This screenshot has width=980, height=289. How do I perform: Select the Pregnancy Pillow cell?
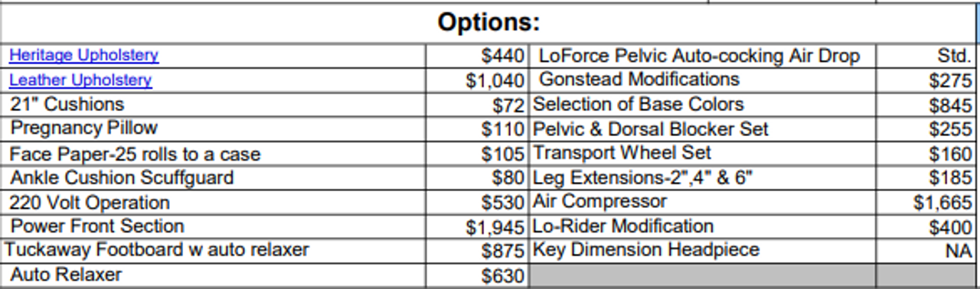click(x=213, y=128)
